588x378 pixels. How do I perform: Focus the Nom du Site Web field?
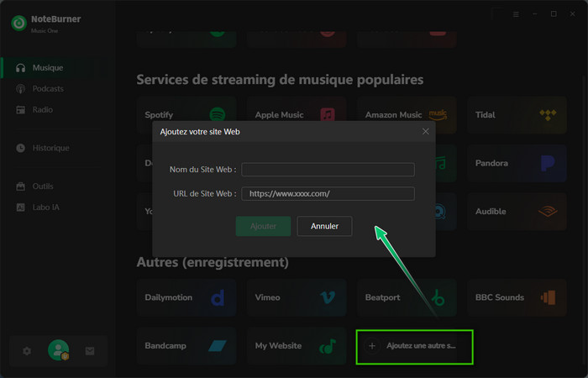pyautogui.click(x=328, y=170)
